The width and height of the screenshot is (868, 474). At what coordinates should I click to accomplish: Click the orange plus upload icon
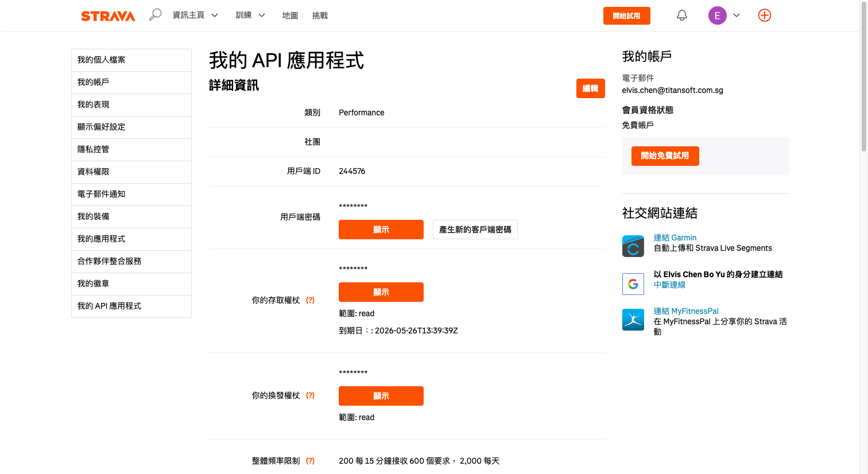tap(765, 15)
